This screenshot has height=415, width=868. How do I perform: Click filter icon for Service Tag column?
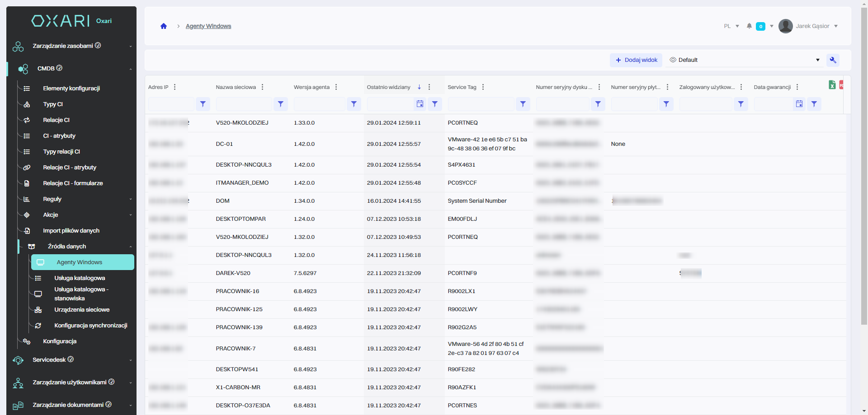[523, 104]
